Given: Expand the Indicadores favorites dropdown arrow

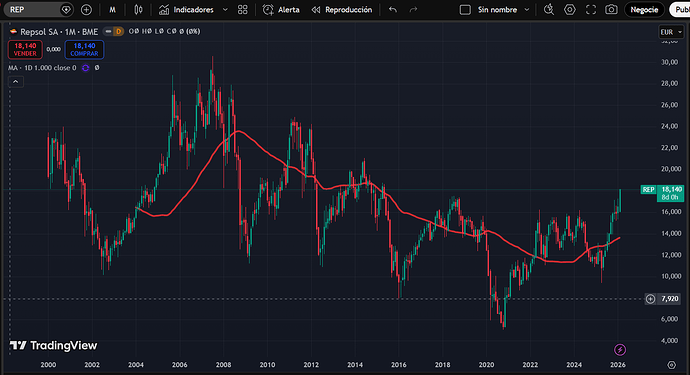Looking at the screenshot, I should [225, 10].
